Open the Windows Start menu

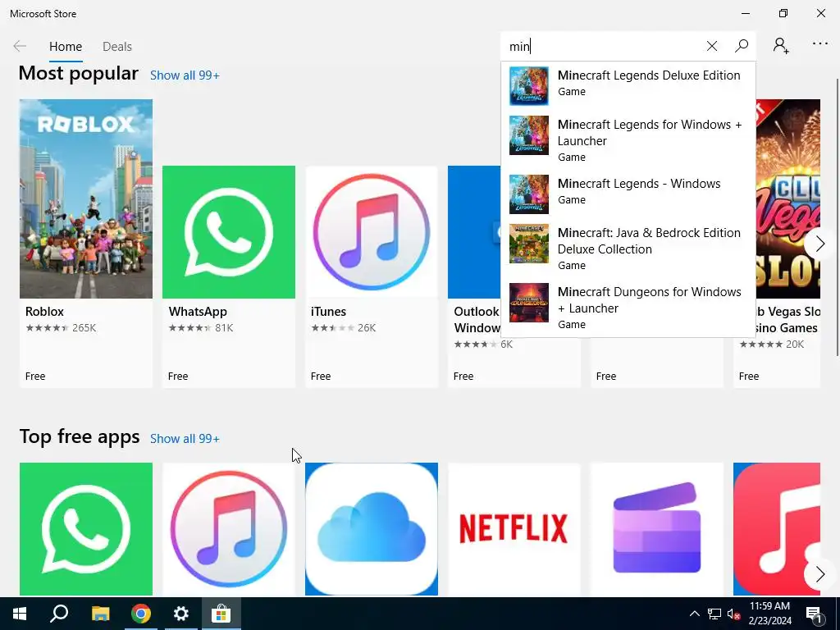point(20,614)
